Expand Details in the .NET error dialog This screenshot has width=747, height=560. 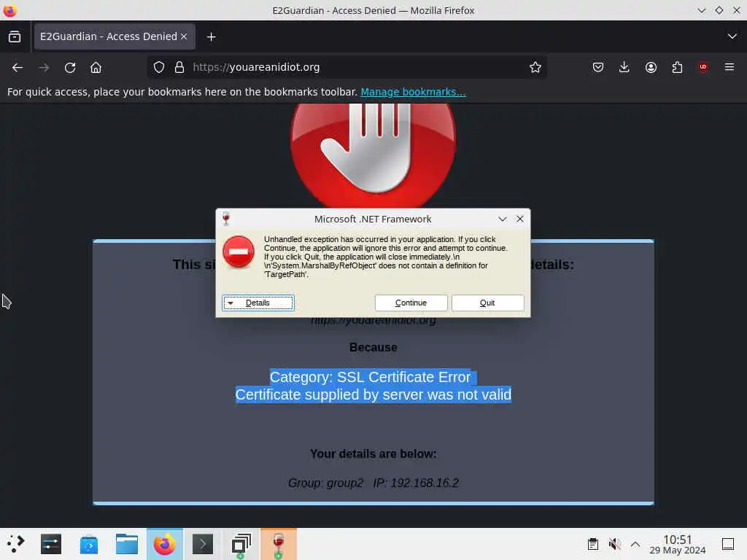click(258, 303)
